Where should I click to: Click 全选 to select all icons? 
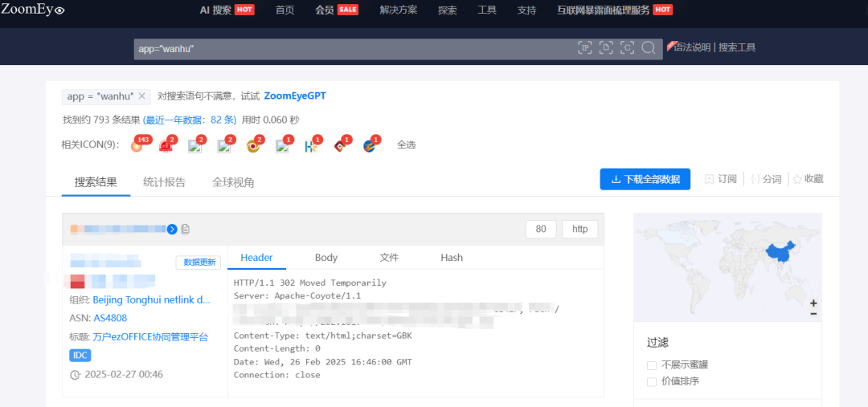pyautogui.click(x=407, y=145)
